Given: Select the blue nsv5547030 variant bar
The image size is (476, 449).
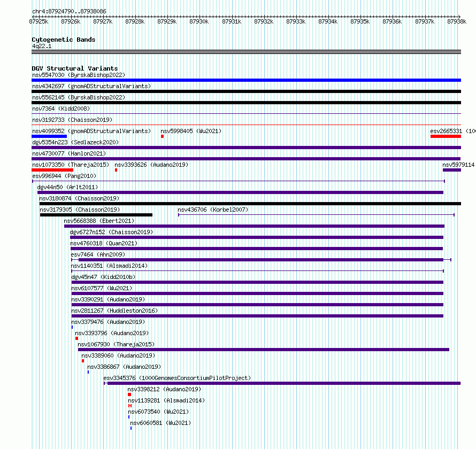Looking at the screenshot, I should pyautogui.click(x=246, y=80).
